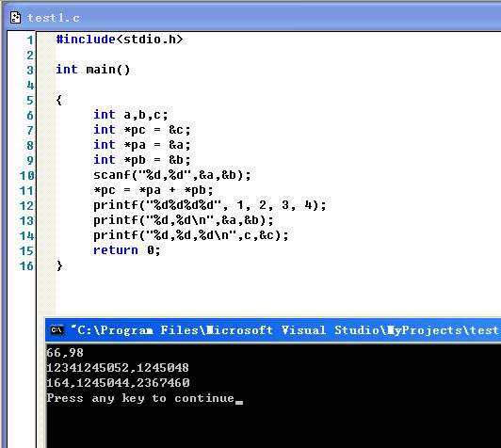Screen dimensions: 501x448
Task: Click line number 10 in the gutter
Action: click(x=26, y=176)
